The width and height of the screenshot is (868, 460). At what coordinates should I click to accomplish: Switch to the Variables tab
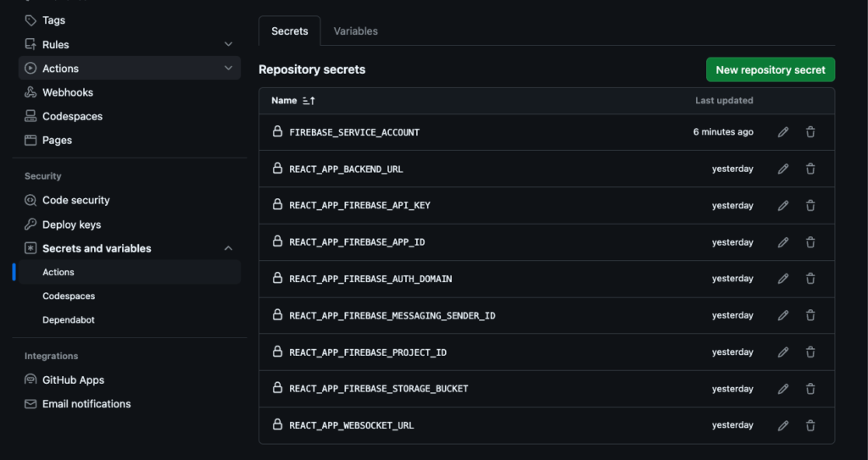click(x=355, y=31)
